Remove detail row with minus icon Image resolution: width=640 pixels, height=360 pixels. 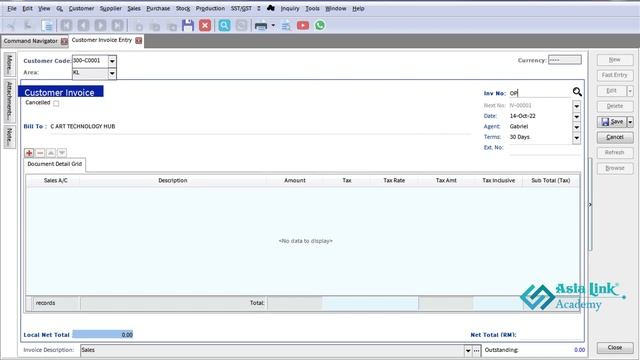point(40,153)
